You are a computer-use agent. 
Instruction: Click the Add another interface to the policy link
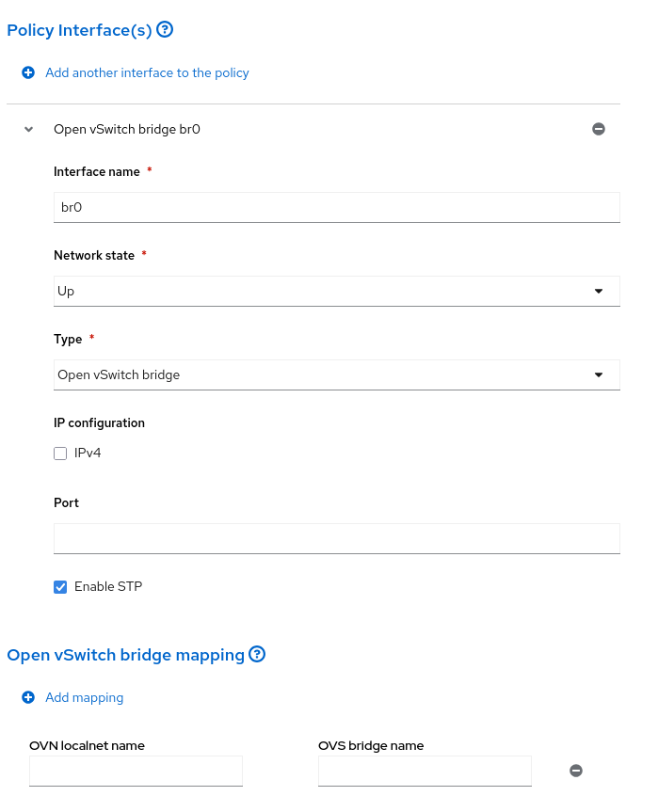147,72
